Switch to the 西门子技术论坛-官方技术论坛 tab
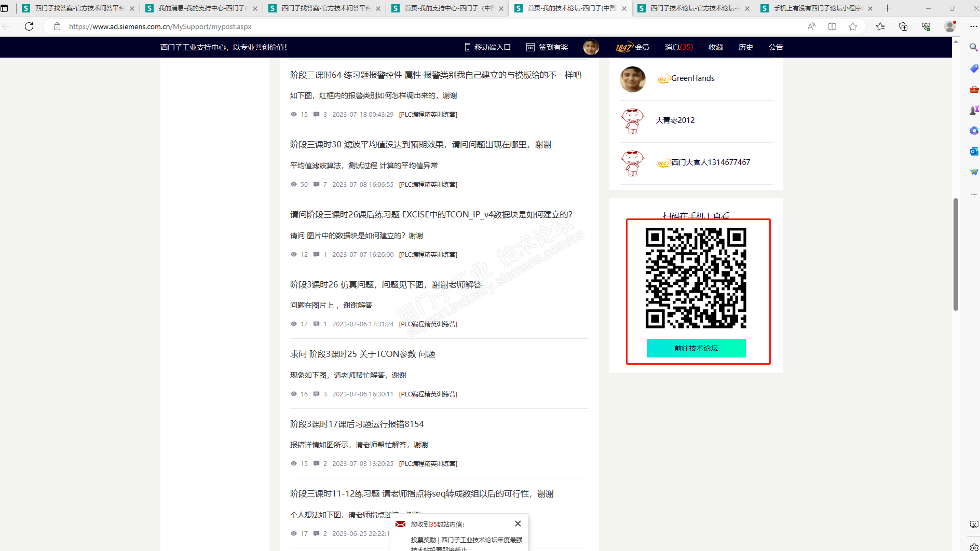This screenshot has width=980, height=551. [x=693, y=8]
